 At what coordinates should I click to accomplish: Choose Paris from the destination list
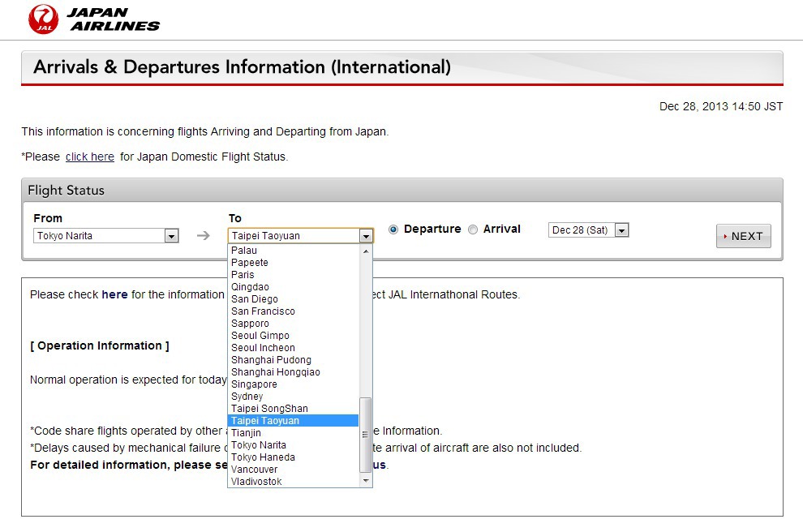tap(243, 275)
